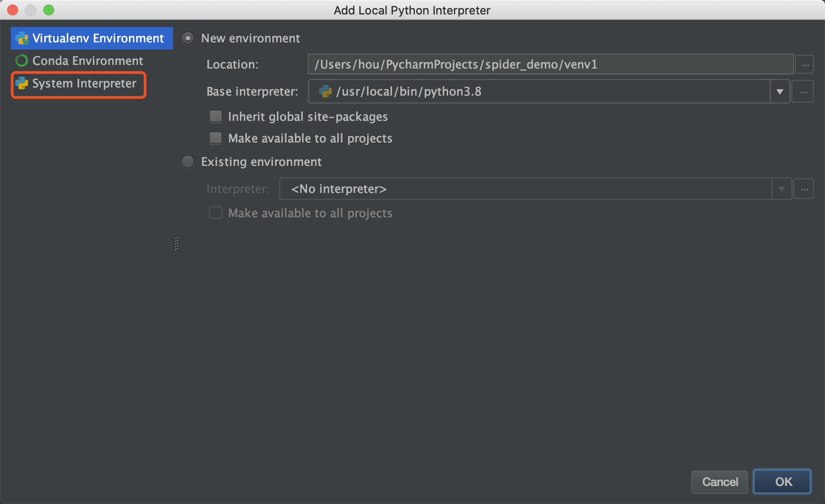The width and height of the screenshot is (825, 504).
Task: Select the New environment radio button
Action: [x=188, y=38]
